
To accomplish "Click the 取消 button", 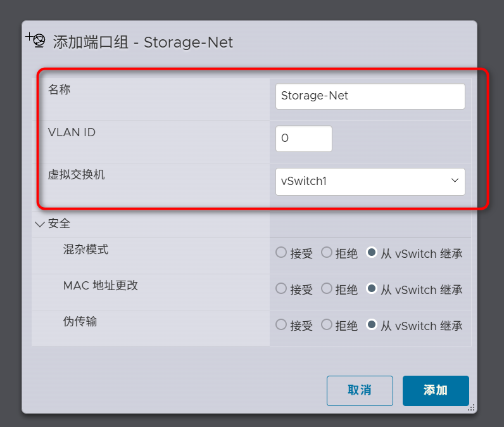I will tap(360, 390).
